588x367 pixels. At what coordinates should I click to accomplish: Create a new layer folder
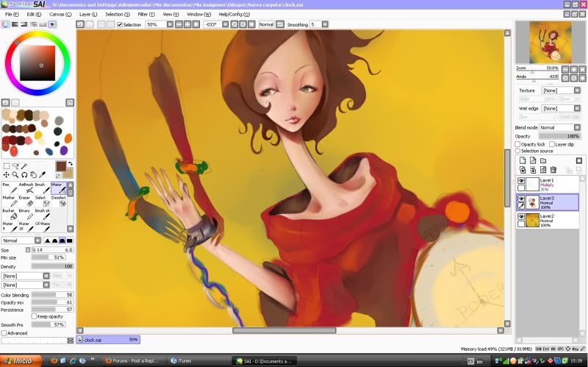542,160
